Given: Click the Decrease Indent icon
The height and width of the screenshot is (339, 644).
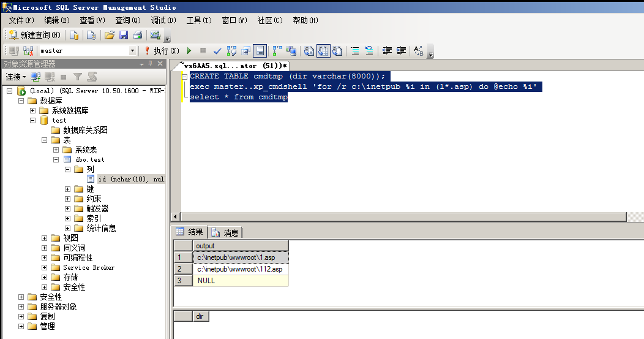Looking at the screenshot, I should [x=388, y=51].
